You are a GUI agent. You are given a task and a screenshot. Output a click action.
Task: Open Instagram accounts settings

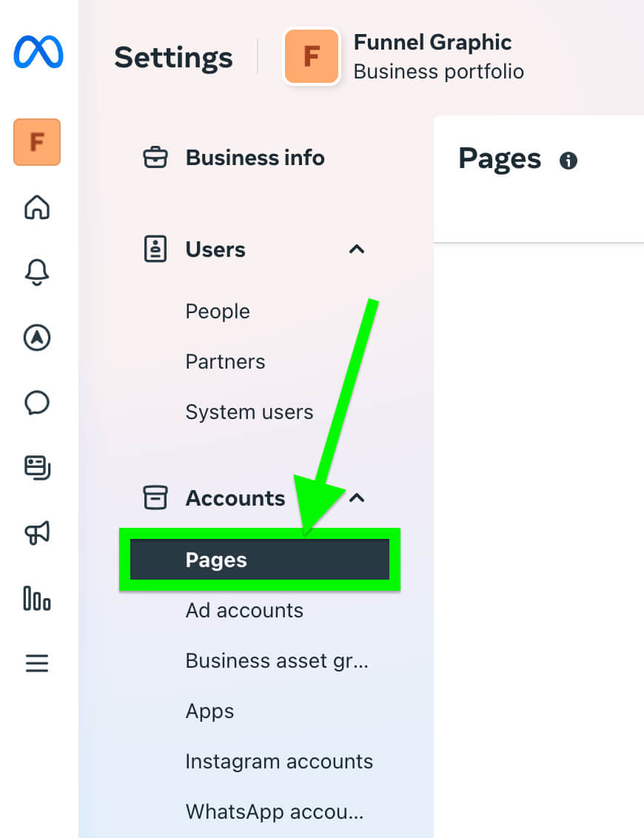279,761
